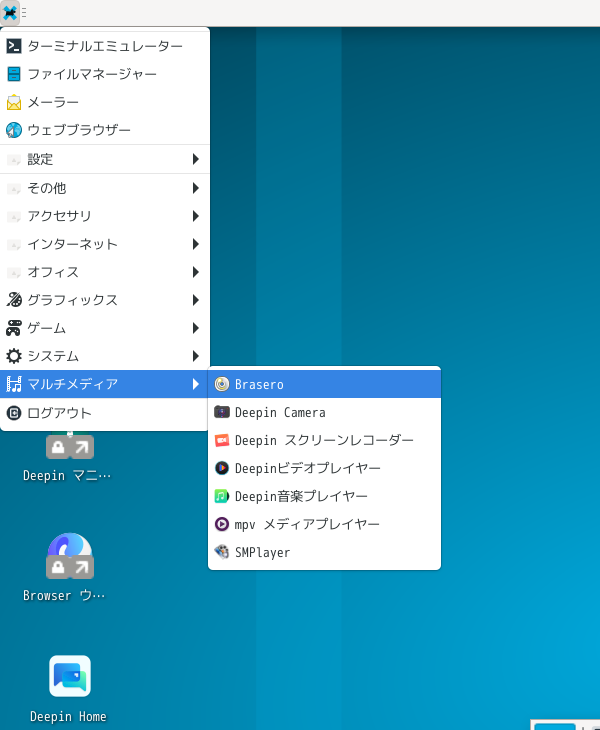Expand the システム submenu arrow

click(x=196, y=356)
